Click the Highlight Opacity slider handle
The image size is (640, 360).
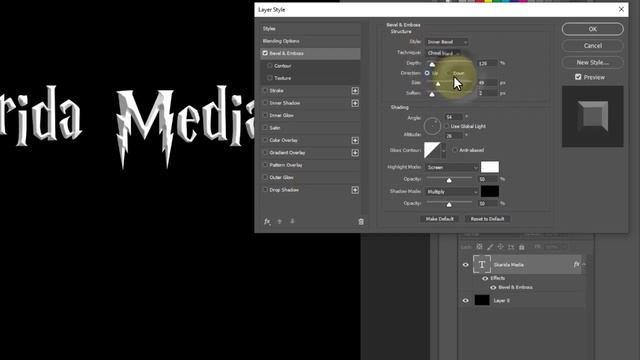tap(449, 180)
